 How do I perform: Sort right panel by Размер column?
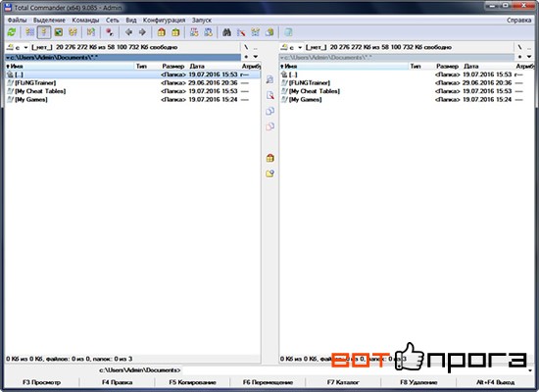pyautogui.click(x=447, y=66)
